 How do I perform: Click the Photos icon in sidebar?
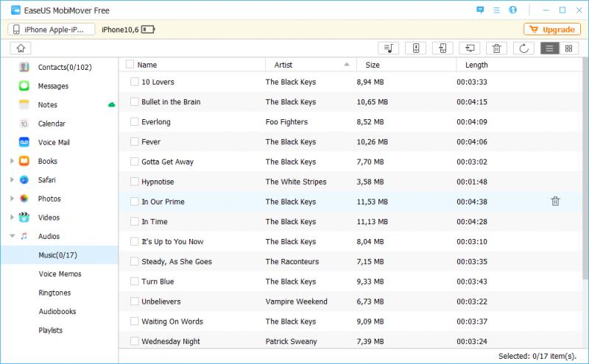tap(24, 199)
